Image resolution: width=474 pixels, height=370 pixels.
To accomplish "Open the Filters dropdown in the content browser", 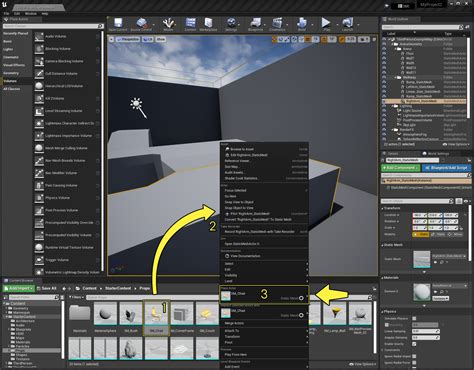I will pyautogui.click(x=76, y=297).
